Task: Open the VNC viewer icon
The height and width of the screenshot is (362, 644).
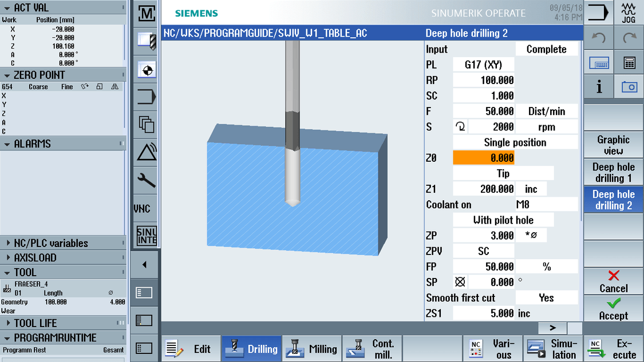Action: point(142,209)
